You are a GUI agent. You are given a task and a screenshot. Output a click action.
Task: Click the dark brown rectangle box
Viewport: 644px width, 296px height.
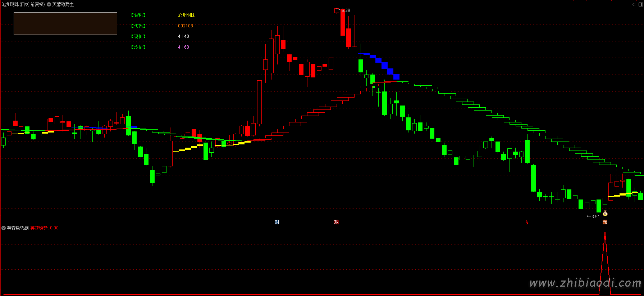tap(65, 24)
